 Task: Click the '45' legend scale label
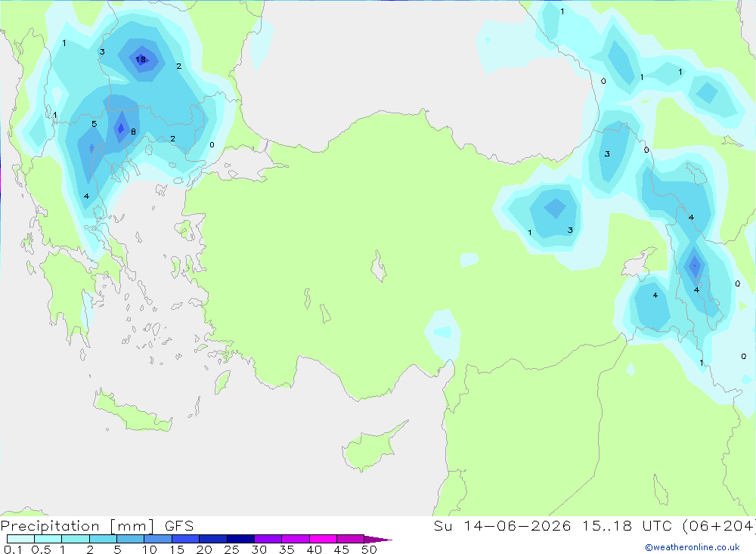click(x=342, y=549)
